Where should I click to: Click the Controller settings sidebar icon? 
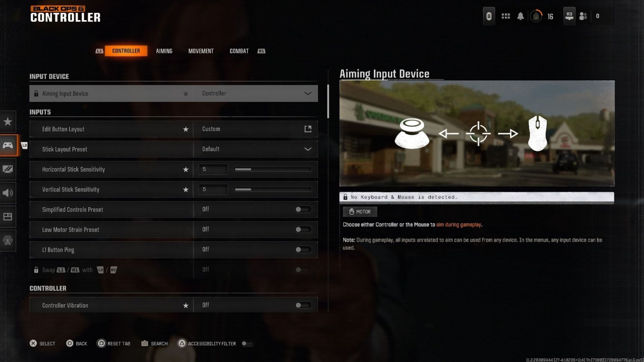point(8,145)
